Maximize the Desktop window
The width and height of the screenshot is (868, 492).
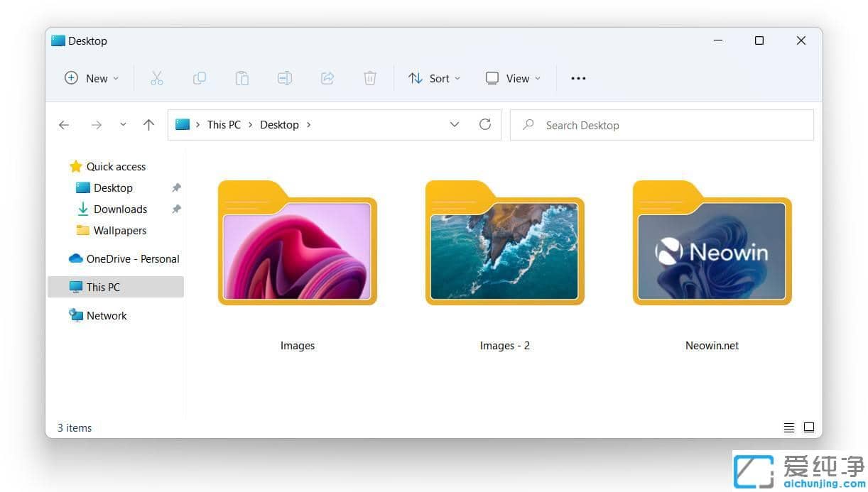(759, 40)
